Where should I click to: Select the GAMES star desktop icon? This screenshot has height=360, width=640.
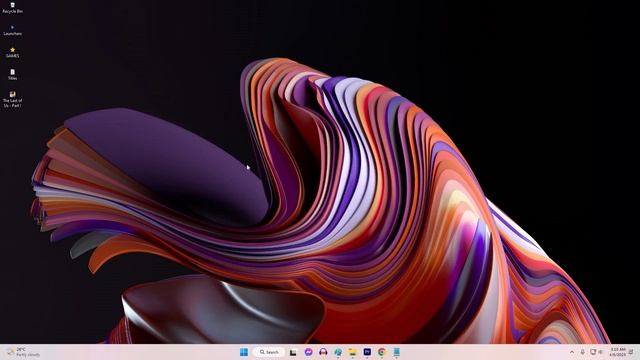point(12,52)
